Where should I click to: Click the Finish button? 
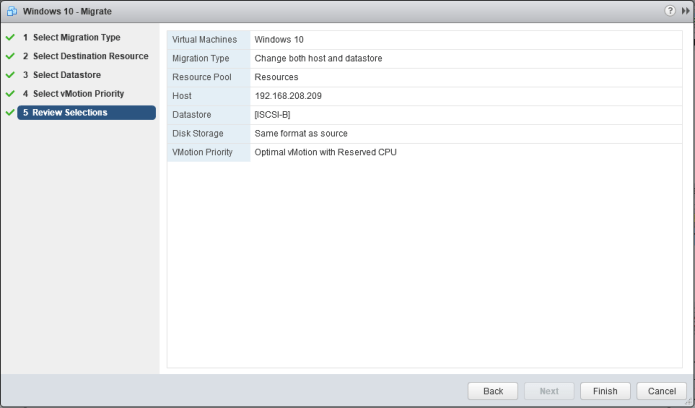(x=604, y=391)
